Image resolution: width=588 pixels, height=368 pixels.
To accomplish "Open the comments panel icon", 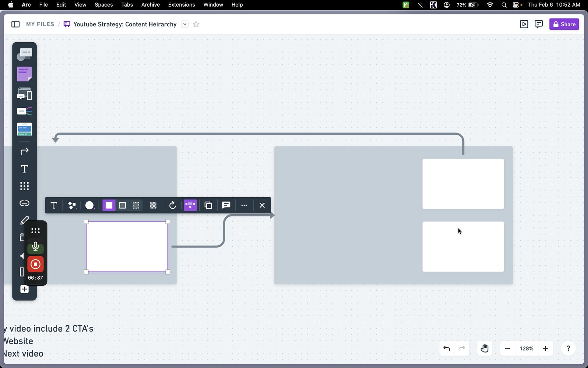I will click(539, 24).
